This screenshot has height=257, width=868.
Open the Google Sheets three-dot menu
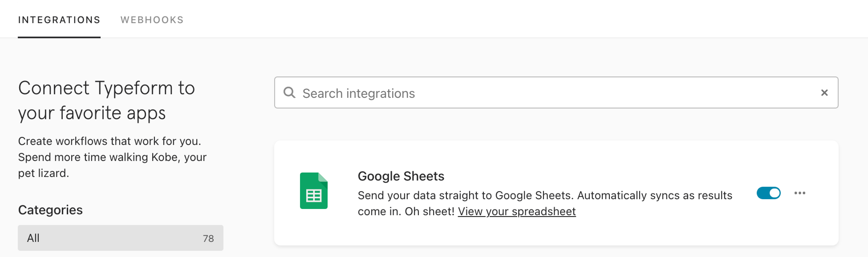point(800,193)
